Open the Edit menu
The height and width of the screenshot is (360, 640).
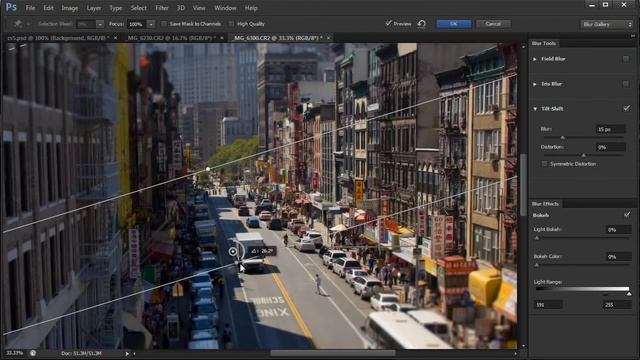(48, 8)
